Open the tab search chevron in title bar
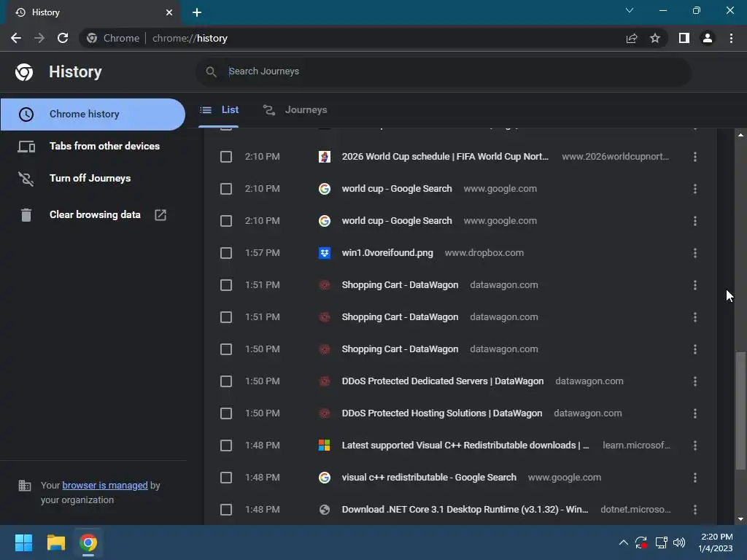The image size is (747, 560). [630, 10]
